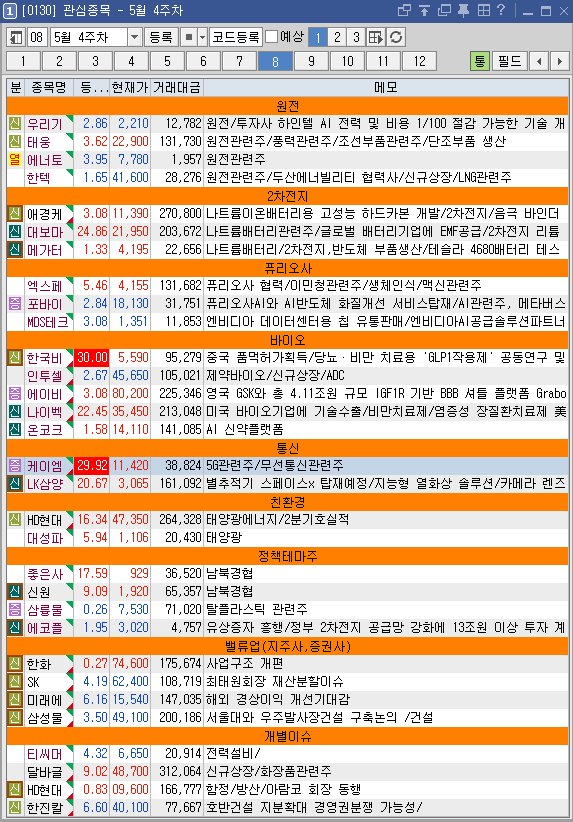Click the refresh icon in the toolbar
Viewport: 573px width, 822px height.
[x=396, y=37]
